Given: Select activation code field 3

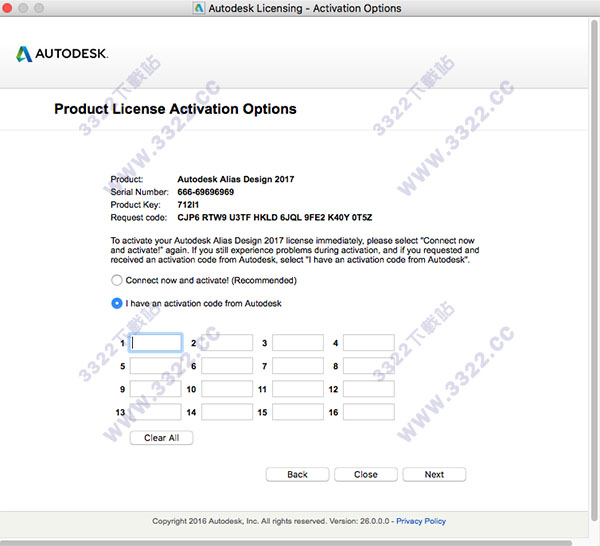Looking at the screenshot, I should 298,343.
